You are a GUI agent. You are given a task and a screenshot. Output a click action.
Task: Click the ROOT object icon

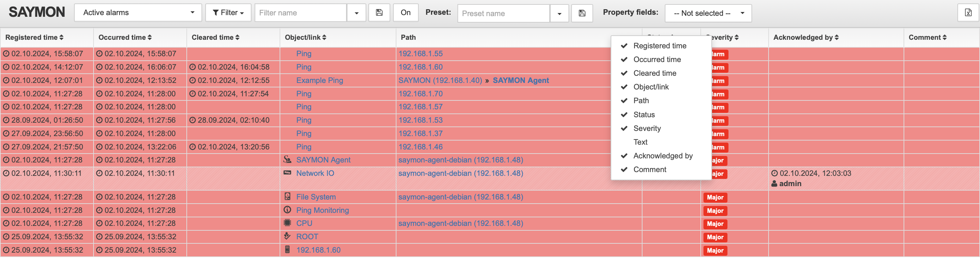(287, 236)
